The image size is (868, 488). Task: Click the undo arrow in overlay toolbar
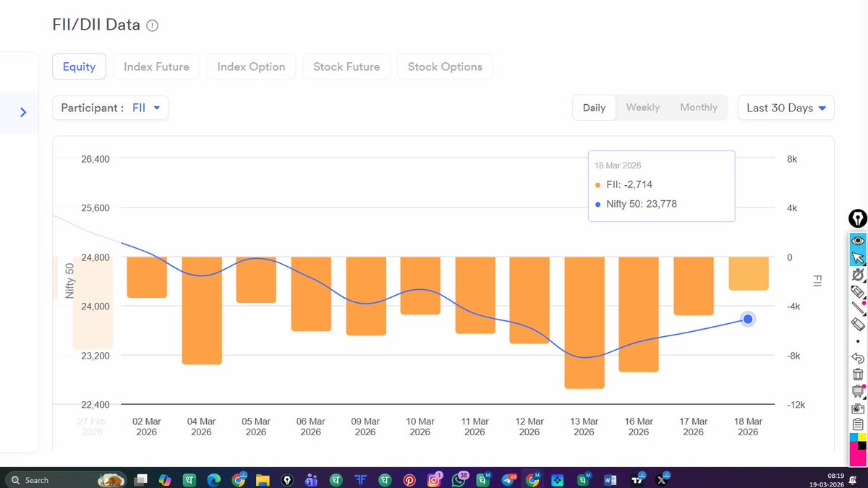click(x=857, y=357)
